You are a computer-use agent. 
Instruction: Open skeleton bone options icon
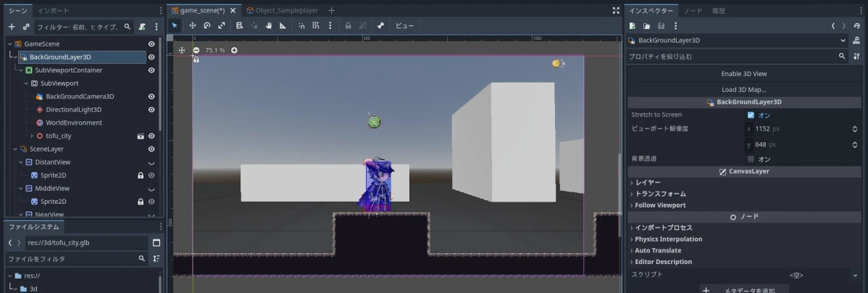[381, 25]
